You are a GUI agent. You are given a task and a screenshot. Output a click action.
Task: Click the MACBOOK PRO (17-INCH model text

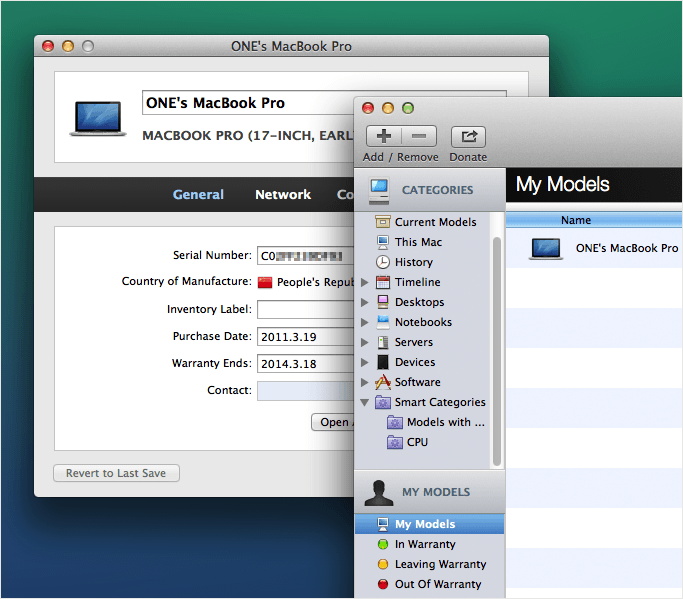pos(248,135)
